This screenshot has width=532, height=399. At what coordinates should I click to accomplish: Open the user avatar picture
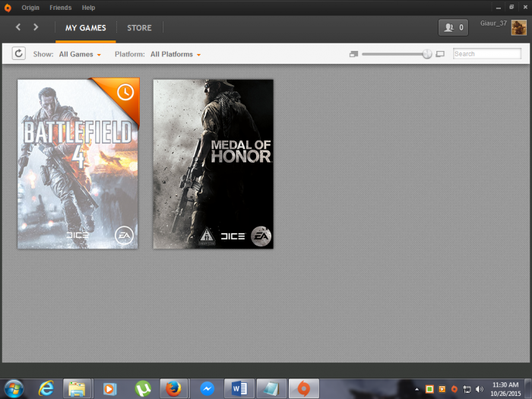pyautogui.click(x=519, y=27)
